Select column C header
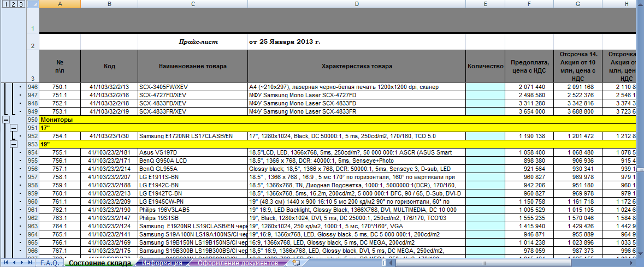 click(193, 4)
